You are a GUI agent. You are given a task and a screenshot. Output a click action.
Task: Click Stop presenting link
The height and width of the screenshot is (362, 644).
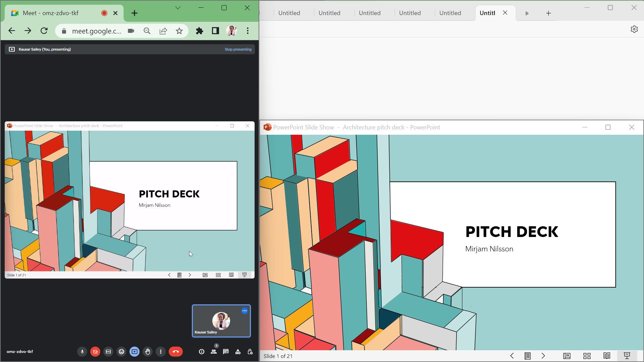(238, 49)
